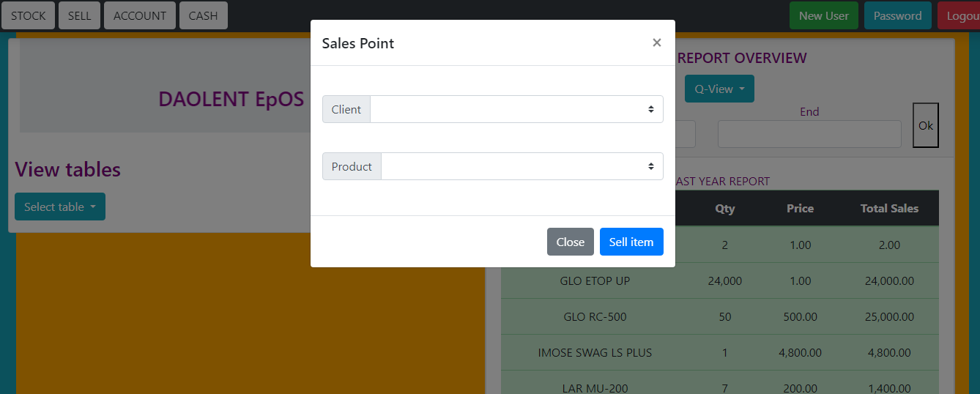Select the GLO RC-500 table row
Image resolution: width=980 pixels, height=394 pixels.
(595, 317)
